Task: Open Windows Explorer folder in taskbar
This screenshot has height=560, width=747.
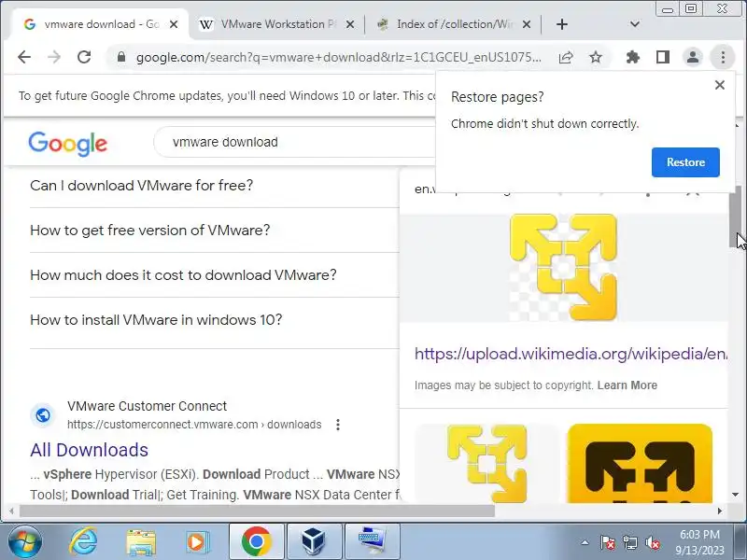Action: 141,542
